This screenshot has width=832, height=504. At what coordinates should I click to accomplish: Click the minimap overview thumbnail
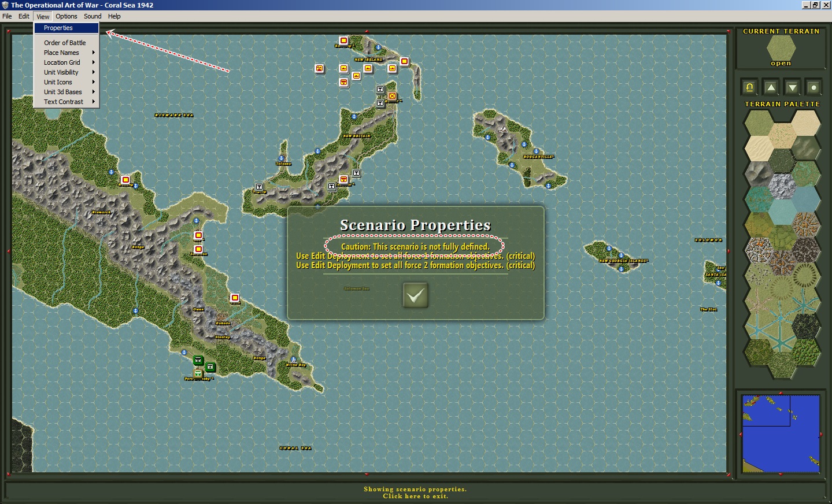781,434
